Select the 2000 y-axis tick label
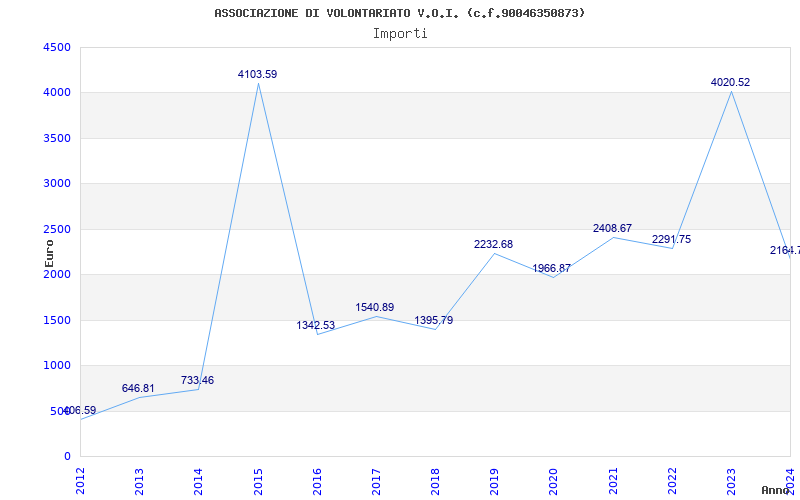Screen dimensions: 800x500 57,274
